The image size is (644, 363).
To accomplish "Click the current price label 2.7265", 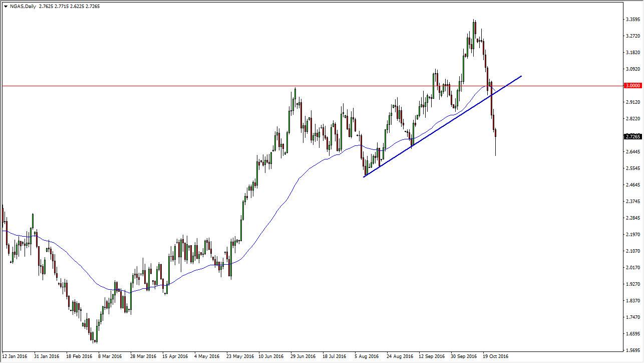I will [x=633, y=136].
